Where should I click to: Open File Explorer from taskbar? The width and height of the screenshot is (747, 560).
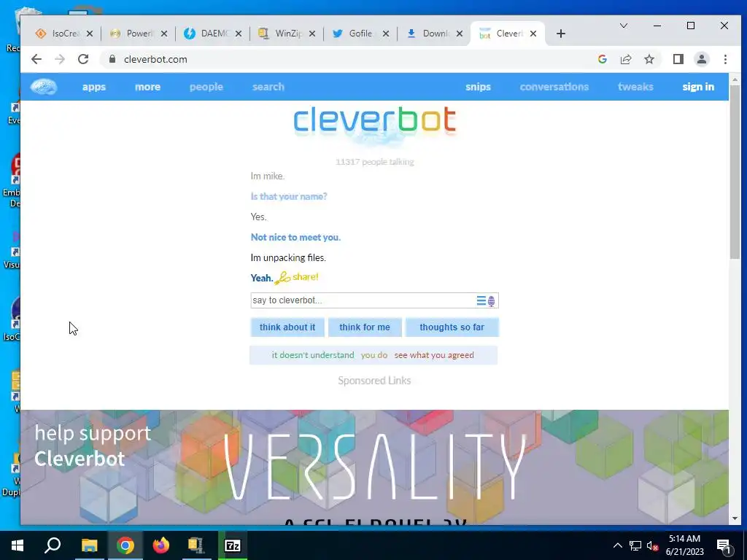tap(89, 545)
